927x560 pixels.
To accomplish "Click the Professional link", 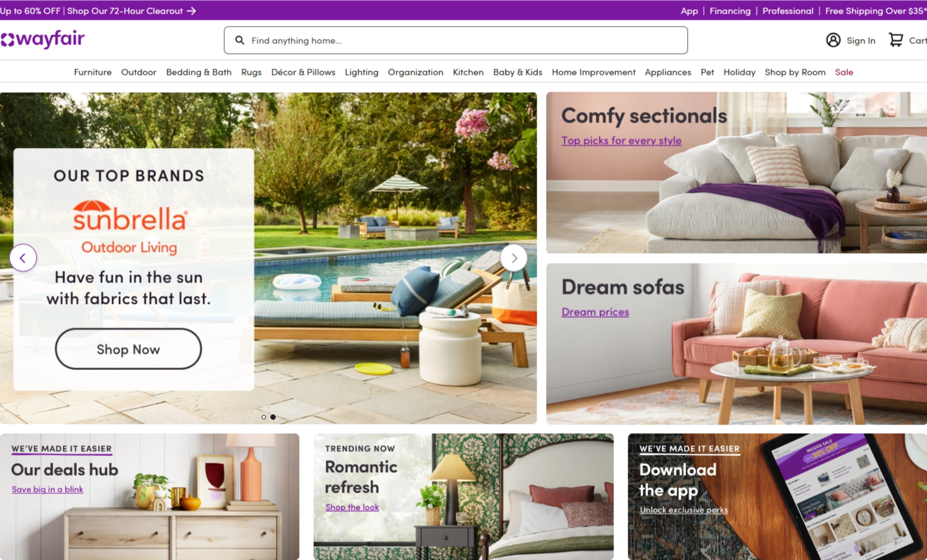I will [788, 11].
